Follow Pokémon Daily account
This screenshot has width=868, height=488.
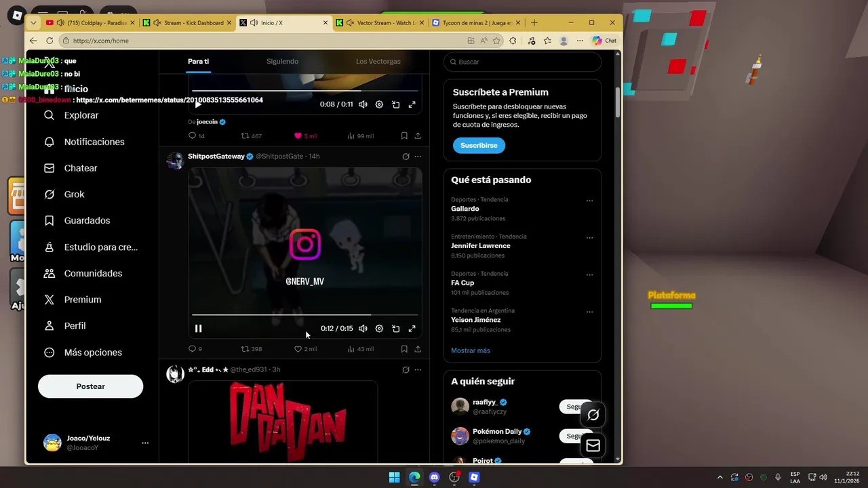576,436
